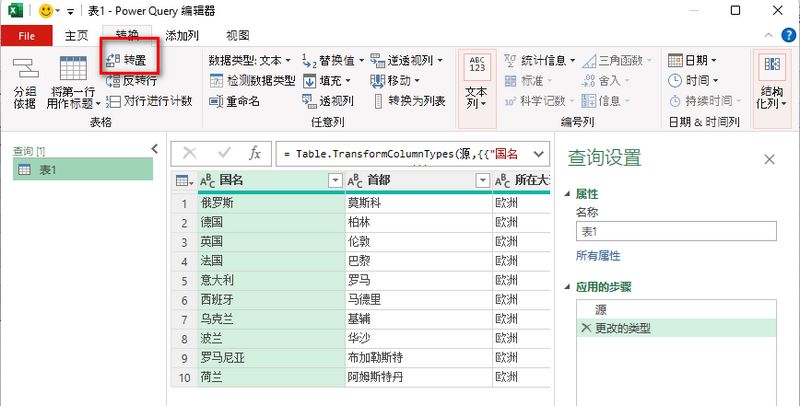Select the cell 华沙
Screen dimensions: 800x406
point(419,339)
